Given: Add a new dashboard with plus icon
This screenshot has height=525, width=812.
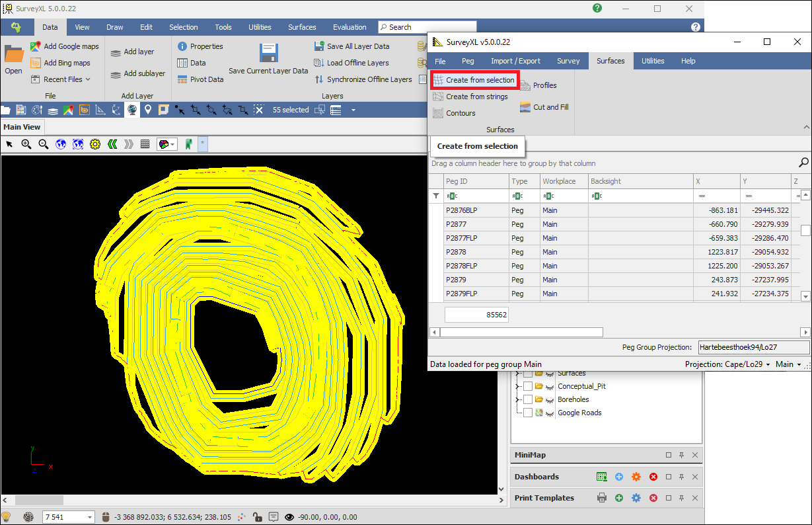Looking at the screenshot, I should 619,477.
